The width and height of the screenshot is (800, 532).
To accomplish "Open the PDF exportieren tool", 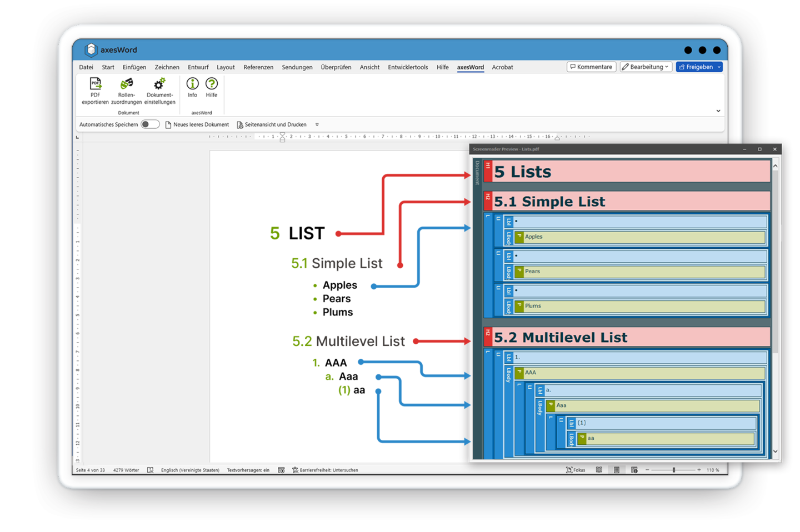I will [94, 91].
